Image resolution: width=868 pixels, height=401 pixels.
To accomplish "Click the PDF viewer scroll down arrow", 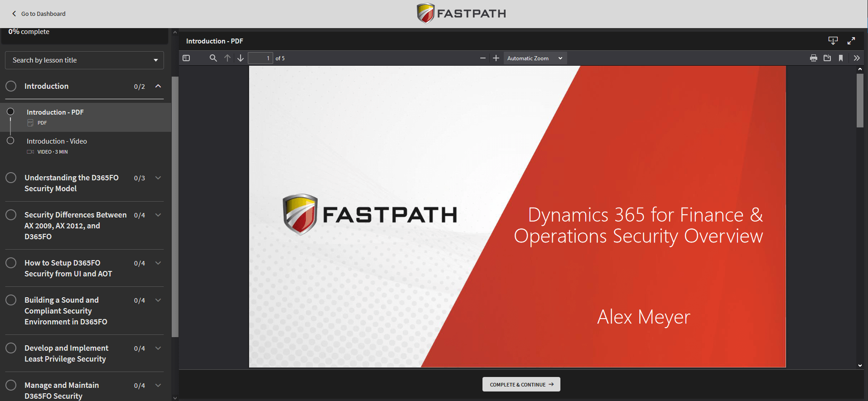I will [x=860, y=365].
